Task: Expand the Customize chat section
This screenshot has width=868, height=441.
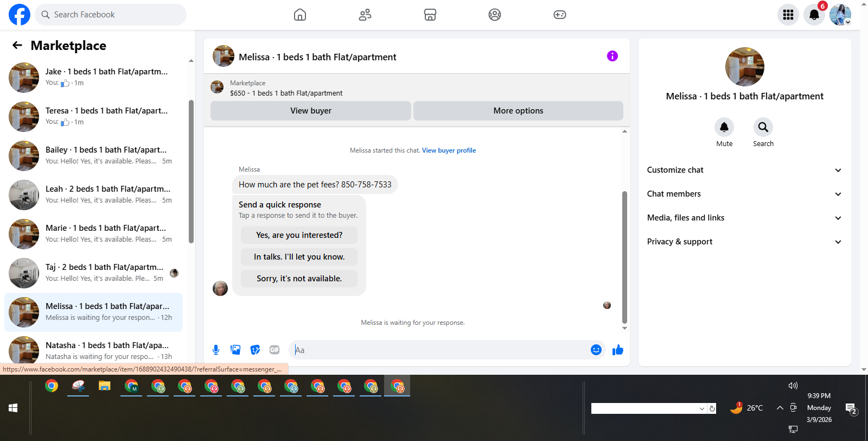Action: click(x=744, y=170)
